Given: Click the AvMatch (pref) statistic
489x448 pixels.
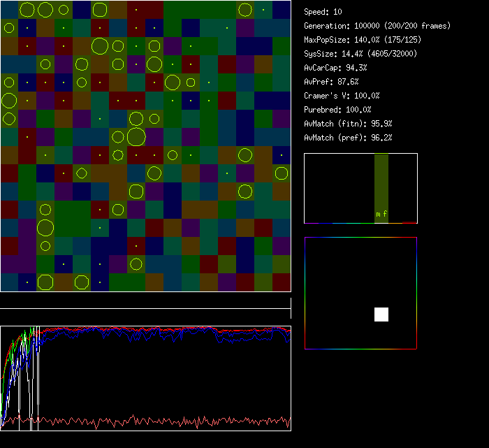Looking at the screenshot, I should tap(348, 138).
